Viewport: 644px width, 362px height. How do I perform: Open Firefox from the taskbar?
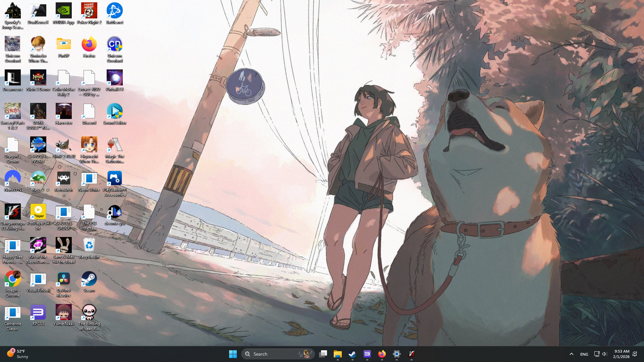coord(382,354)
